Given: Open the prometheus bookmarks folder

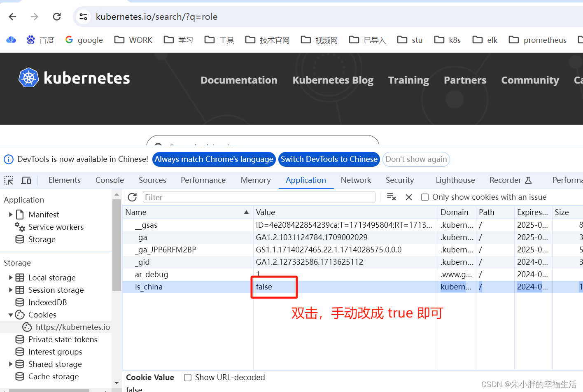Looking at the screenshot, I should [537, 40].
